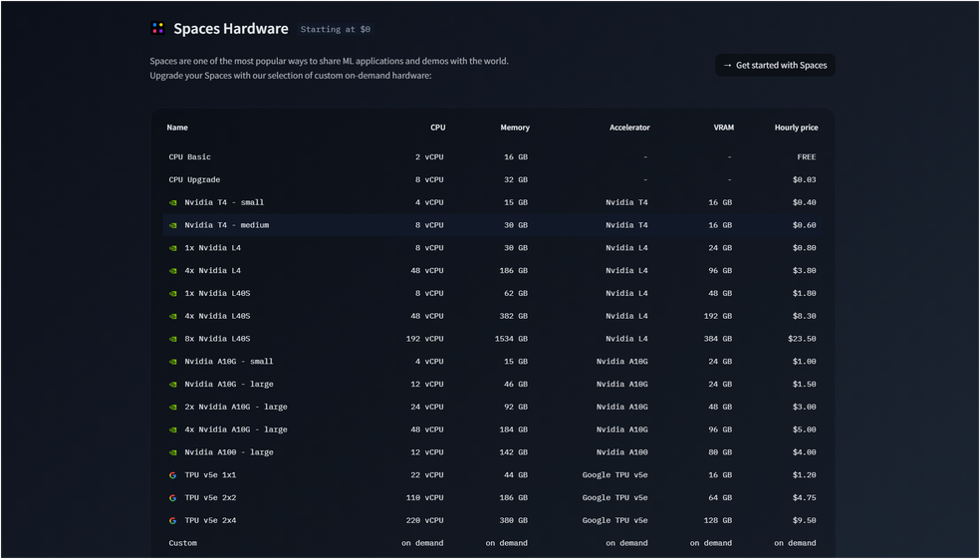980x559 pixels.
Task: Click the $3.80 hourly price
Action: 804,271
